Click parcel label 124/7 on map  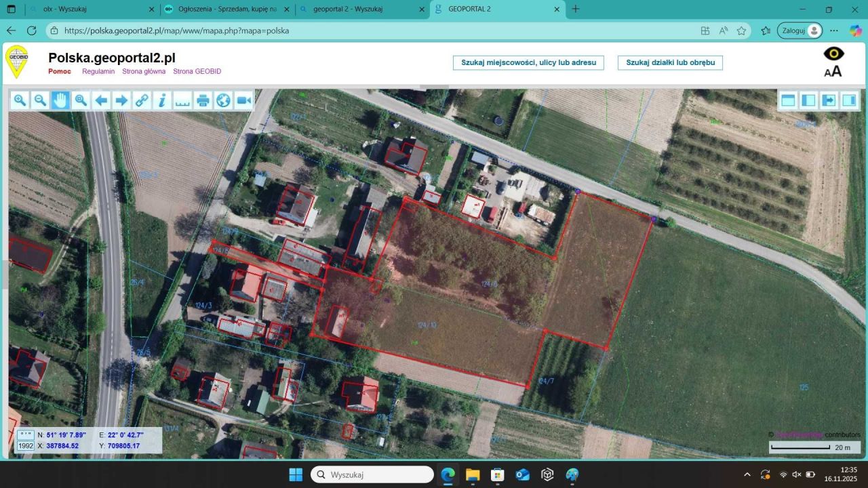pos(546,382)
